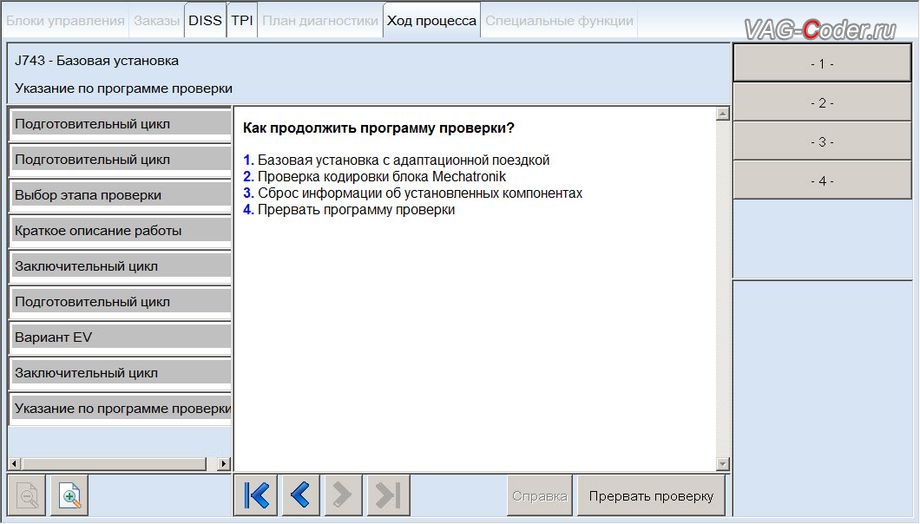Choose answer button - 3 -

(821, 141)
